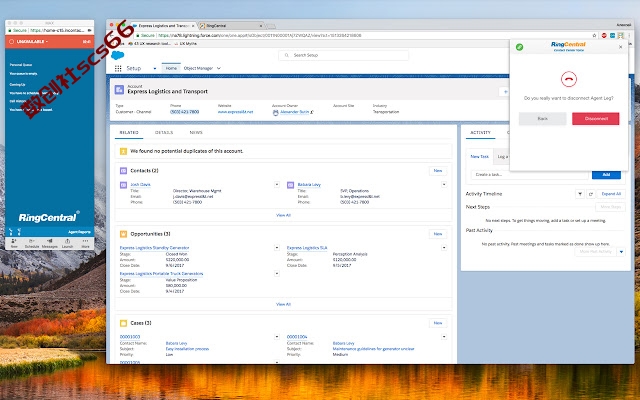
Task: Click View All under Contacts
Action: pyautogui.click(x=283, y=215)
